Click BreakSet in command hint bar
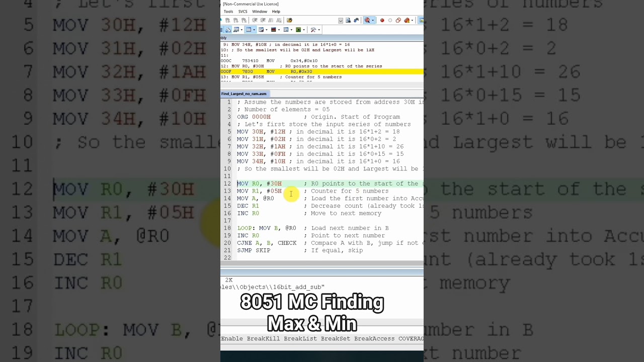 (x=336, y=338)
